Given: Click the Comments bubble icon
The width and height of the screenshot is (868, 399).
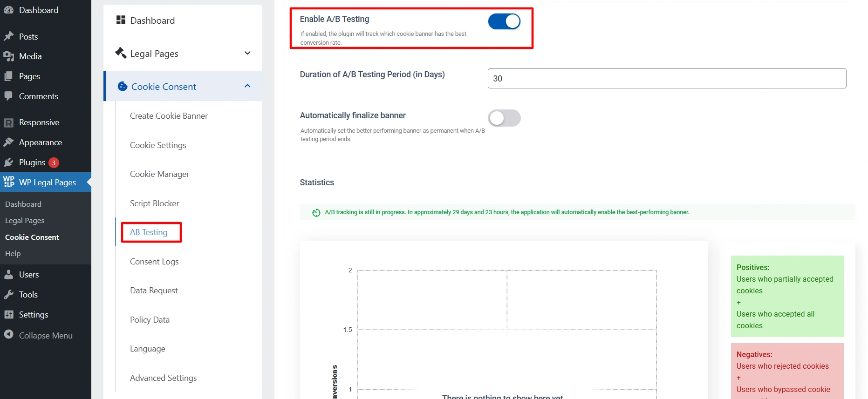Looking at the screenshot, I should click(x=8, y=96).
